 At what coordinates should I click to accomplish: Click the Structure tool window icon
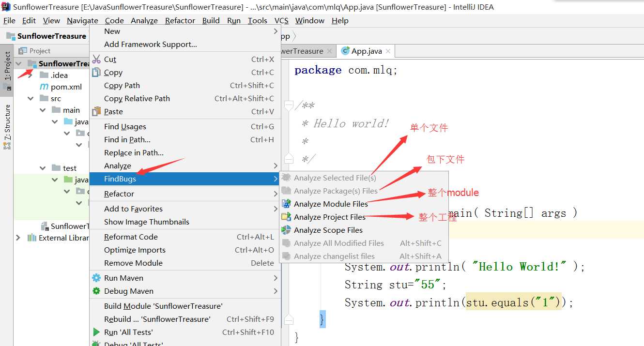(x=7, y=145)
